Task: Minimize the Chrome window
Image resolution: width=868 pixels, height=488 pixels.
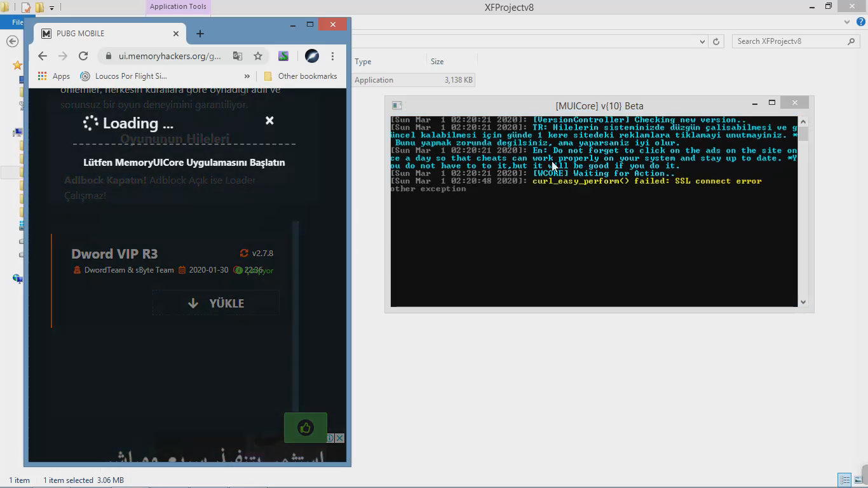Action: click(293, 25)
